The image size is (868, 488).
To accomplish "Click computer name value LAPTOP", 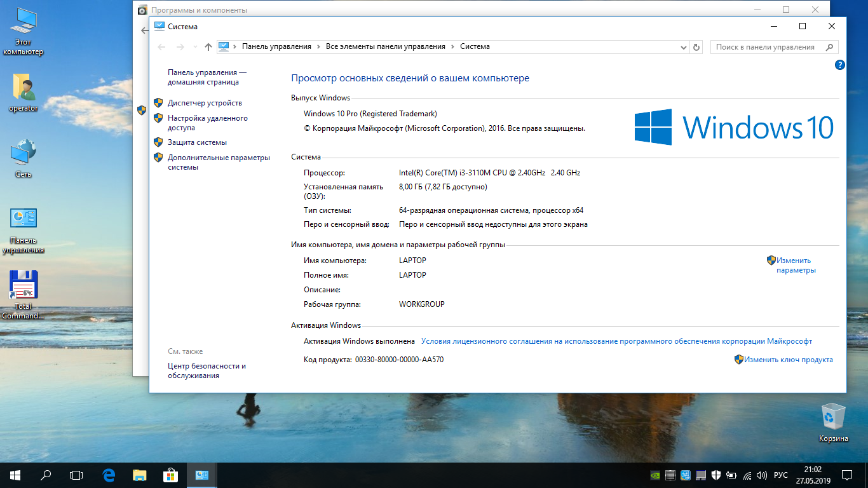I will pos(412,261).
